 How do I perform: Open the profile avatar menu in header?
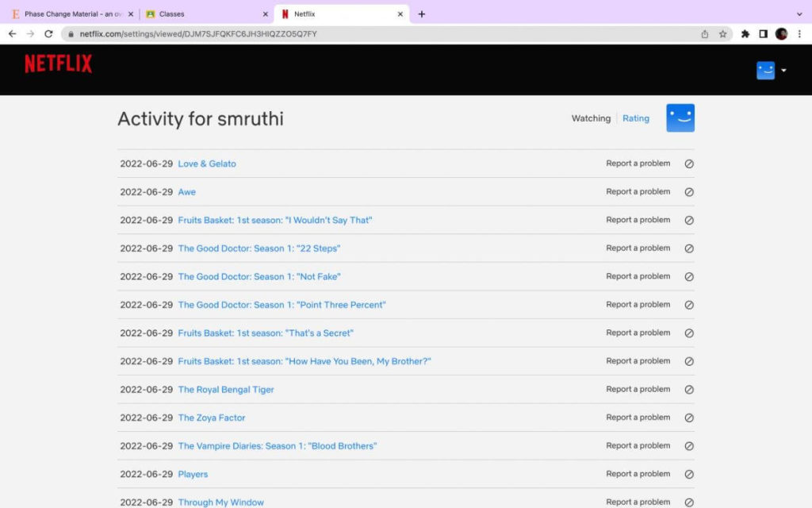(x=765, y=71)
